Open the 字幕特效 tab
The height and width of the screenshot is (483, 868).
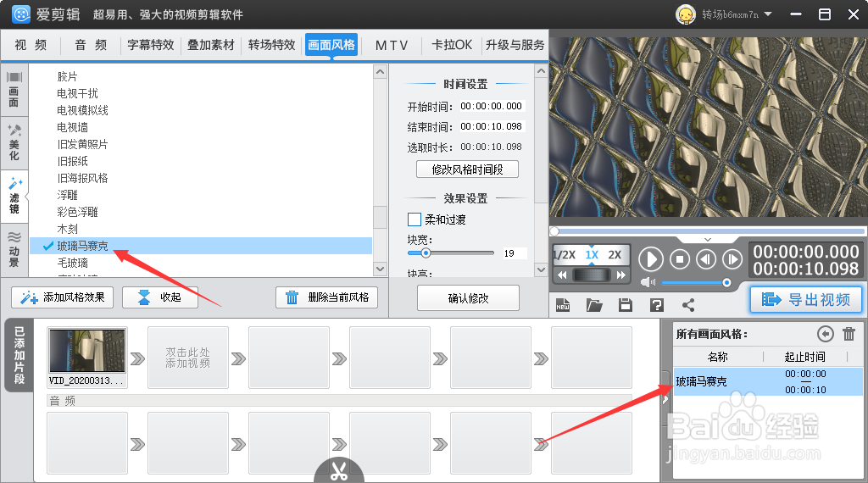coord(151,45)
